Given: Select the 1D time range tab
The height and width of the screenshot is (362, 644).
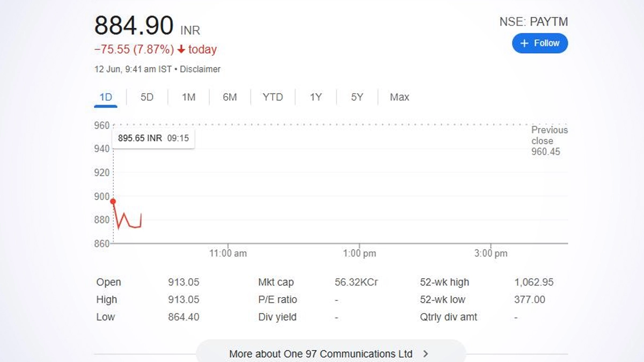Looking at the screenshot, I should coord(106,97).
